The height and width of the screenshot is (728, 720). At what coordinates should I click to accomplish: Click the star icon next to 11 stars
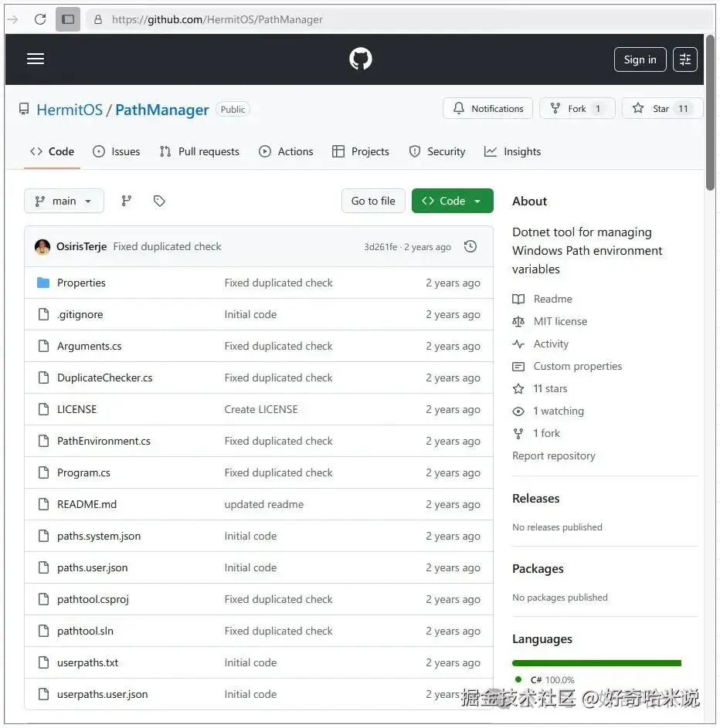(x=518, y=388)
